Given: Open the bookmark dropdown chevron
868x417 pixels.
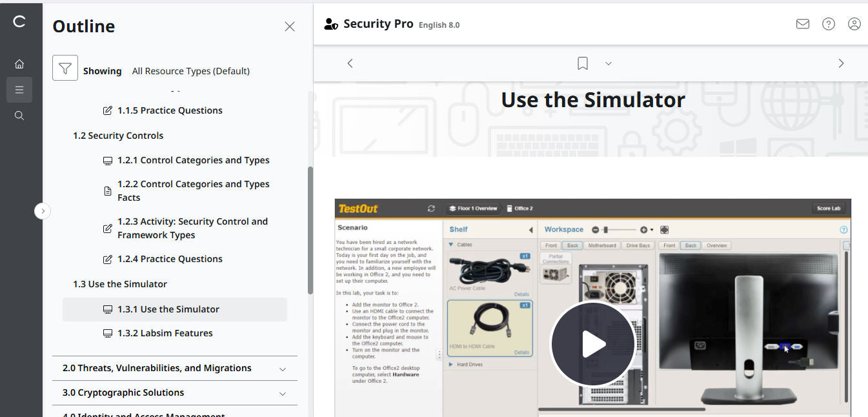Looking at the screenshot, I should coord(607,63).
